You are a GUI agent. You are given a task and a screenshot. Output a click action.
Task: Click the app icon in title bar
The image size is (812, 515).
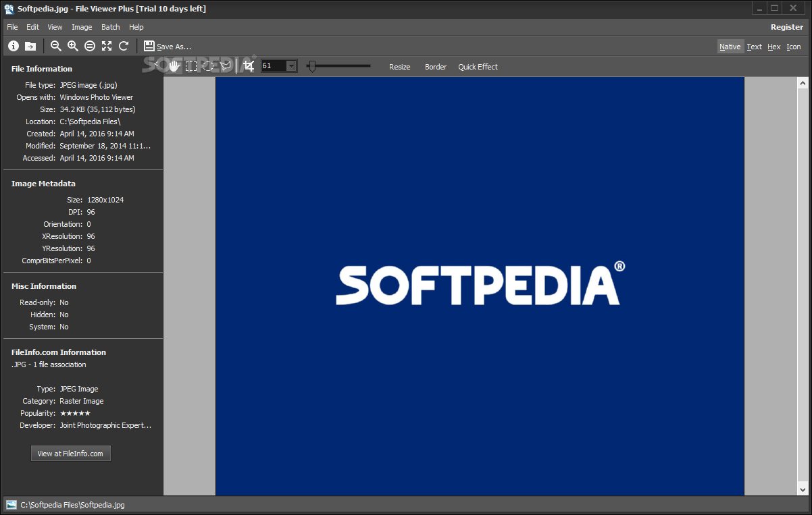pos(9,9)
